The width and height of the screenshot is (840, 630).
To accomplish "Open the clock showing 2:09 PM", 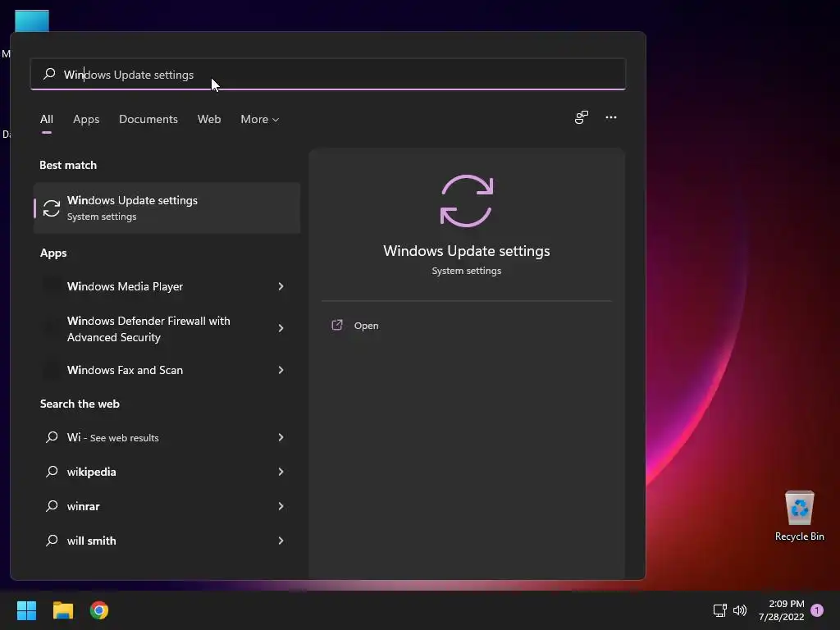I will pos(782,610).
